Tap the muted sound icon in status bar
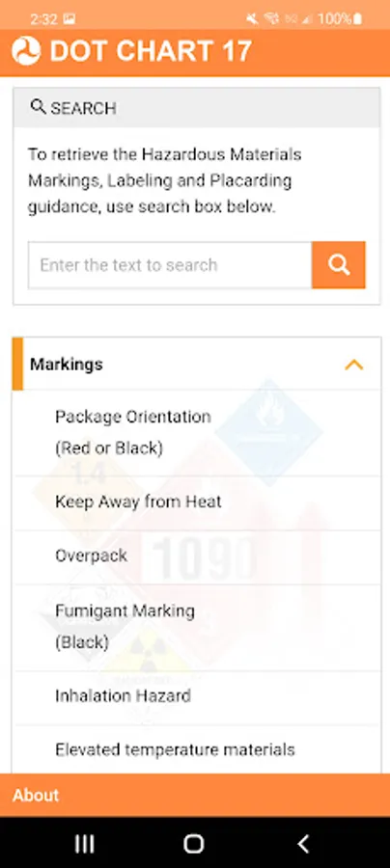390x868 pixels. 253,19
